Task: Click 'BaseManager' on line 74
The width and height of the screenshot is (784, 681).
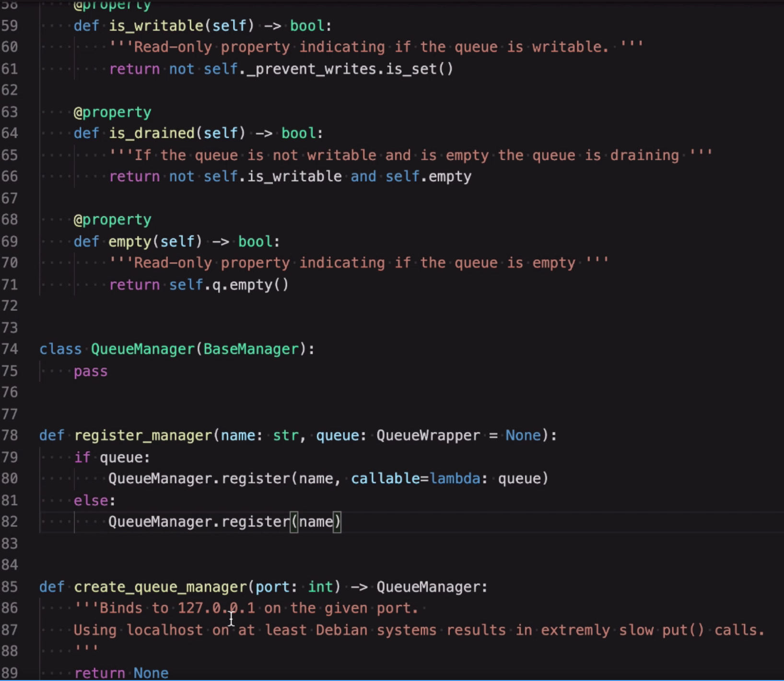Action: click(x=251, y=349)
